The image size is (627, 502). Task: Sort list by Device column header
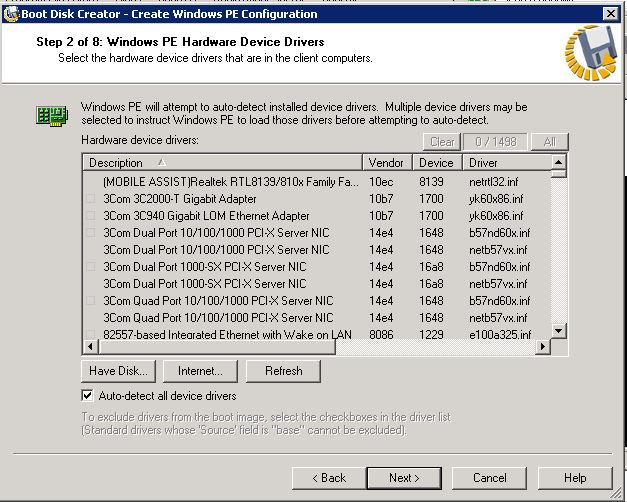coord(437,163)
